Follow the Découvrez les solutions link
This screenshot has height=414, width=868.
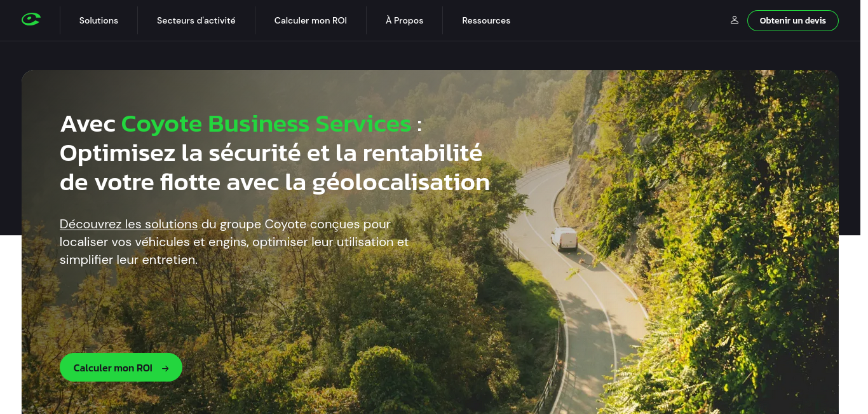pos(129,224)
